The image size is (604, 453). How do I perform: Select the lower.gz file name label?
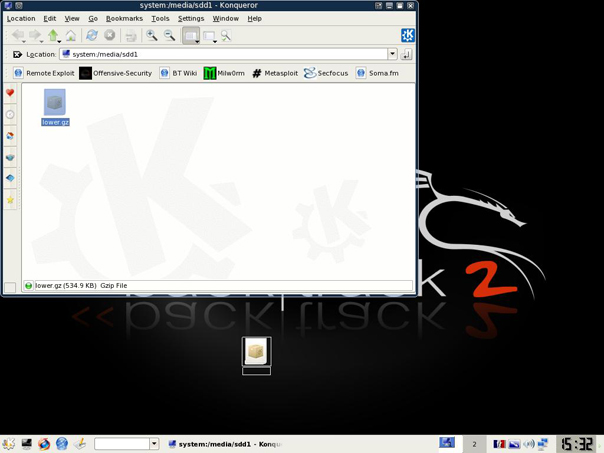pos(55,122)
